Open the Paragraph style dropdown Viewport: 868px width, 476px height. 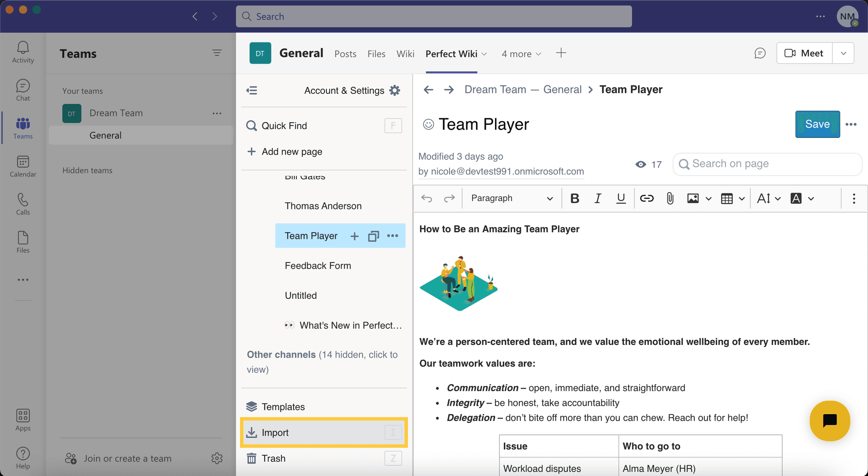(x=511, y=198)
